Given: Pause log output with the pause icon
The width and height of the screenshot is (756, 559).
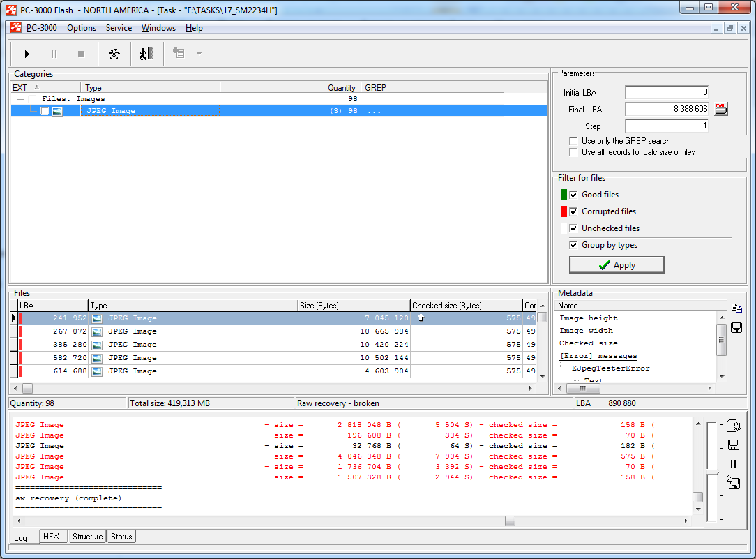Looking at the screenshot, I should [733, 463].
